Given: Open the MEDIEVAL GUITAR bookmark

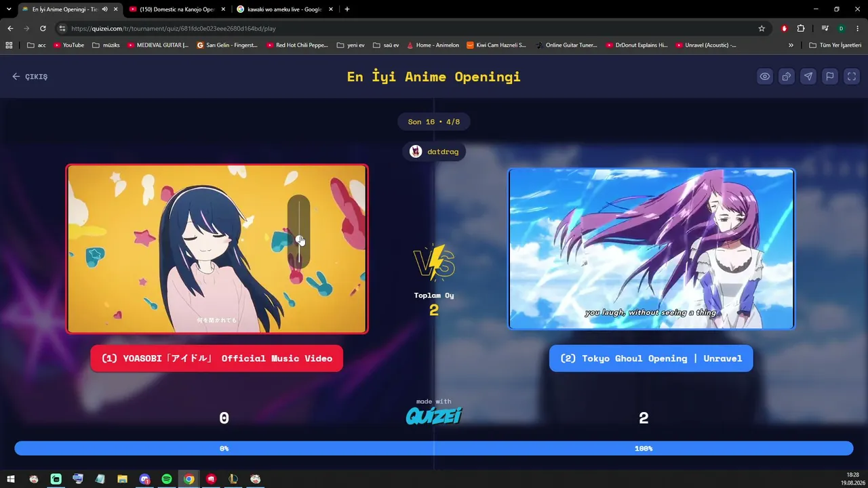Looking at the screenshot, I should coord(157,45).
